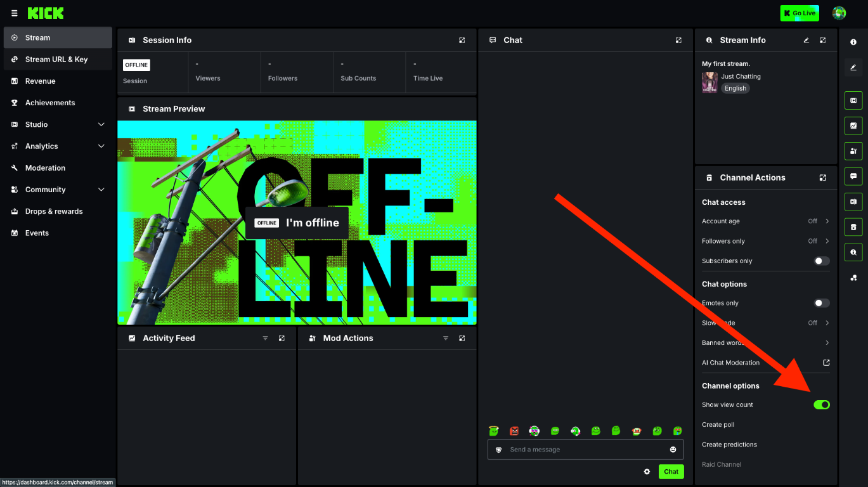
Task: Click the 'Sub Counts' label
Action: (x=358, y=79)
